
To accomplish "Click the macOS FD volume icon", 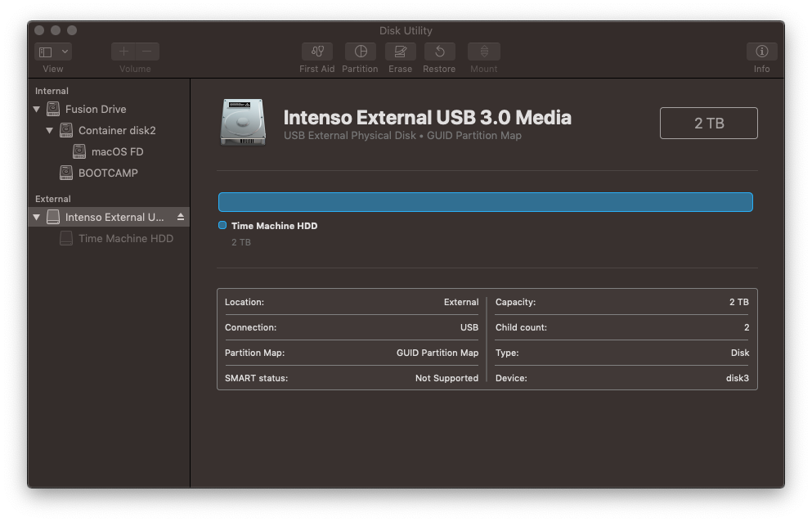I will coord(79,151).
